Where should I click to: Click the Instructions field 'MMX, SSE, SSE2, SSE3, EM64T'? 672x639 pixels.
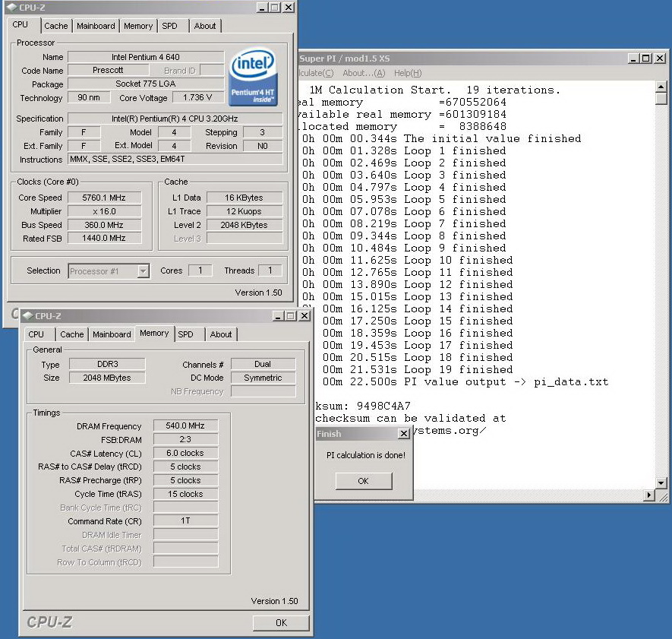tap(175, 159)
